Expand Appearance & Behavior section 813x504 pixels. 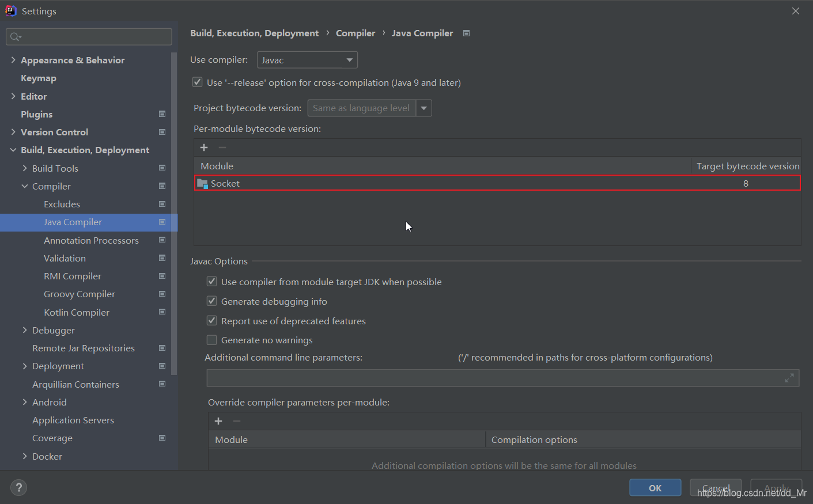click(13, 60)
